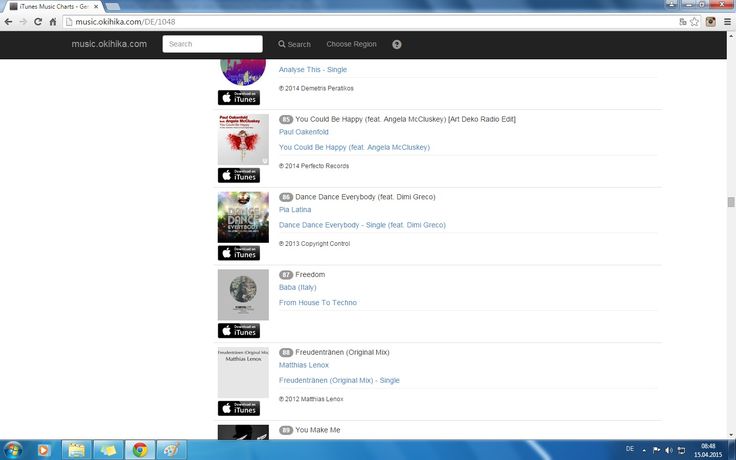Image resolution: width=736 pixels, height=460 pixels.
Task: Click the rank 86 badge
Action: click(286, 197)
